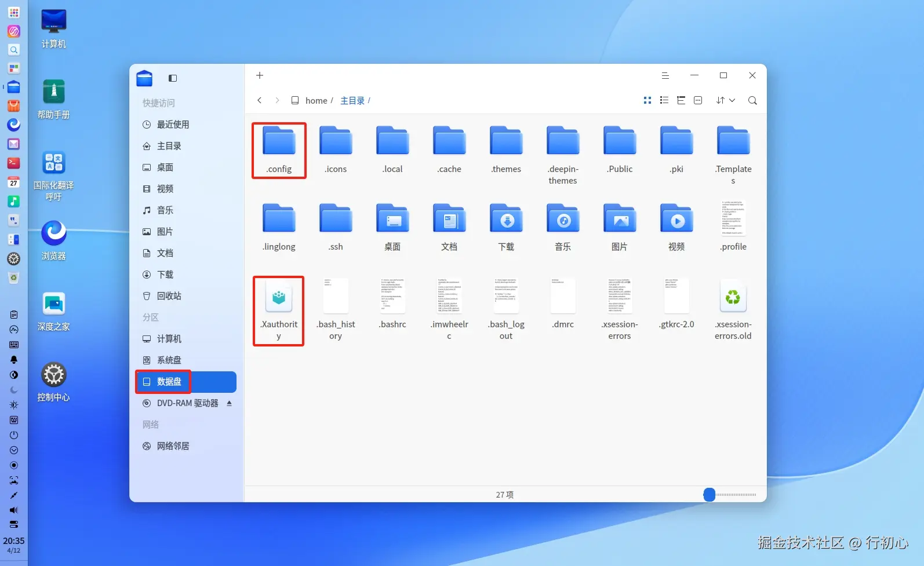Open 音乐 in sidebar
Screen dimensions: 924x566
pos(186,210)
